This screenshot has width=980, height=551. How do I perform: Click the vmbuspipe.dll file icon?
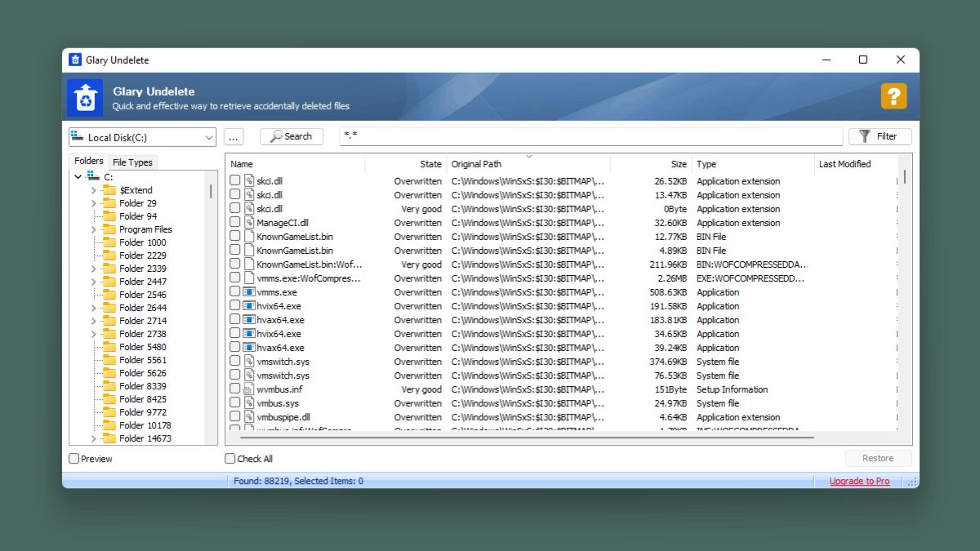[x=249, y=417]
